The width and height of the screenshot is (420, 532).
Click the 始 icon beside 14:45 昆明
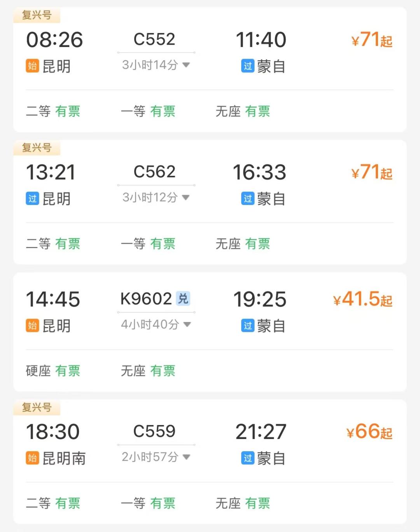click(x=32, y=325)
